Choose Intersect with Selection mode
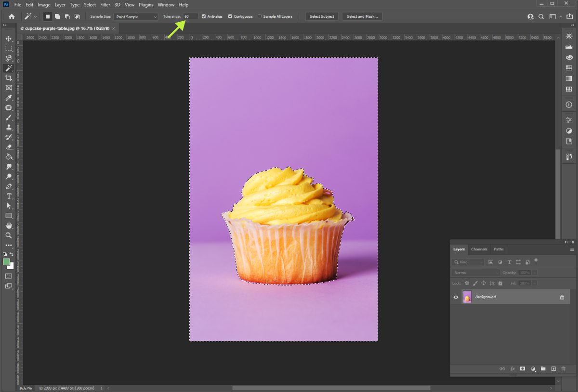The width and height of the screenshot is (578, 392). tap(77, 16)
